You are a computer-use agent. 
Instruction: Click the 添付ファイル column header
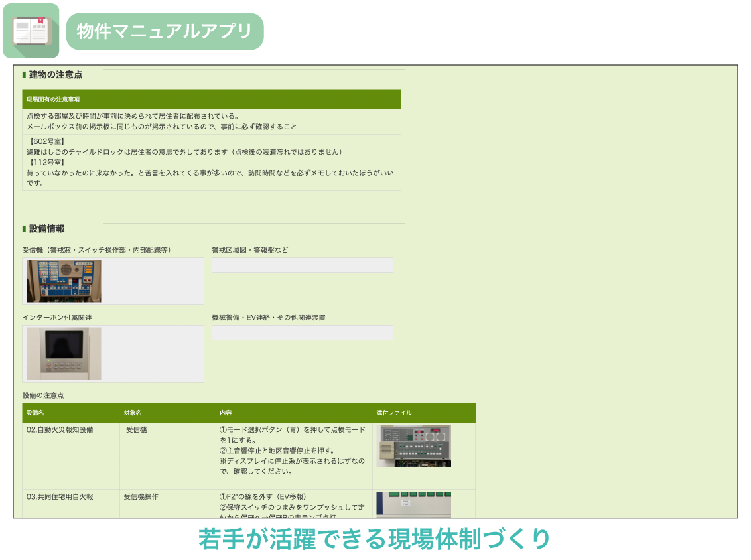(x=423, y=413)
